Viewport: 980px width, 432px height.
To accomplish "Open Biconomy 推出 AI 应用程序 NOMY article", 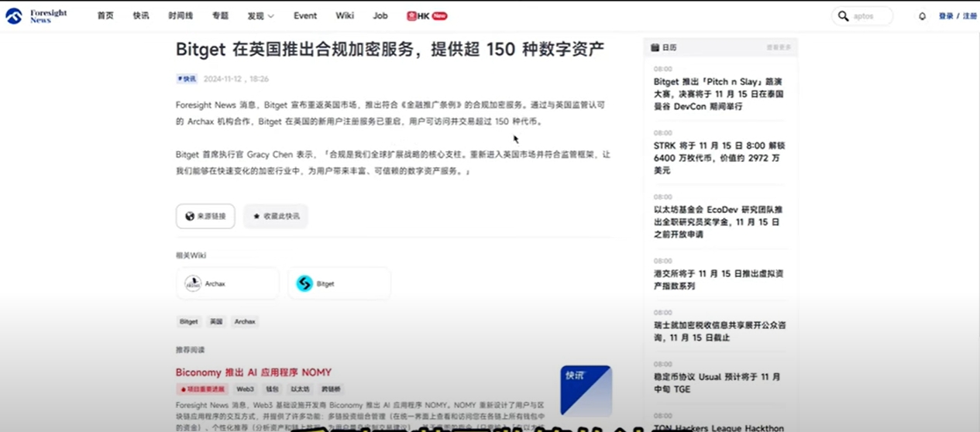I will 253,372.
